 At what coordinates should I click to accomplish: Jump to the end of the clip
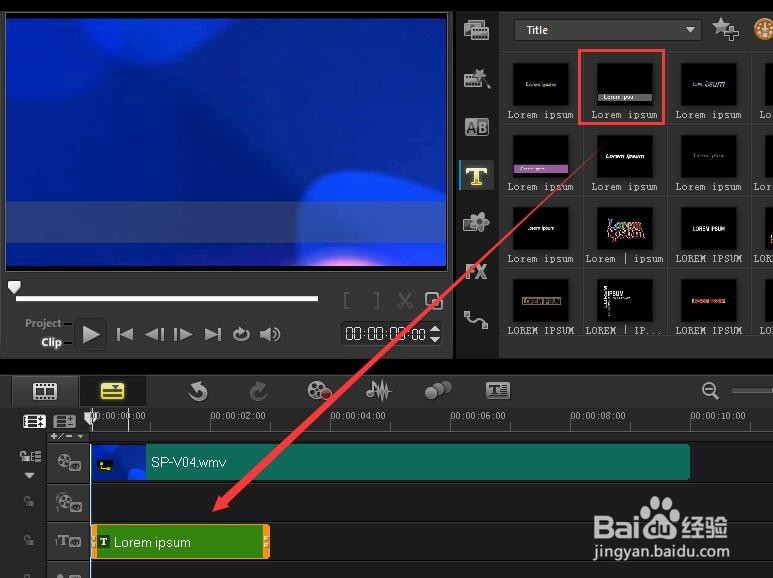pos(212,334)
